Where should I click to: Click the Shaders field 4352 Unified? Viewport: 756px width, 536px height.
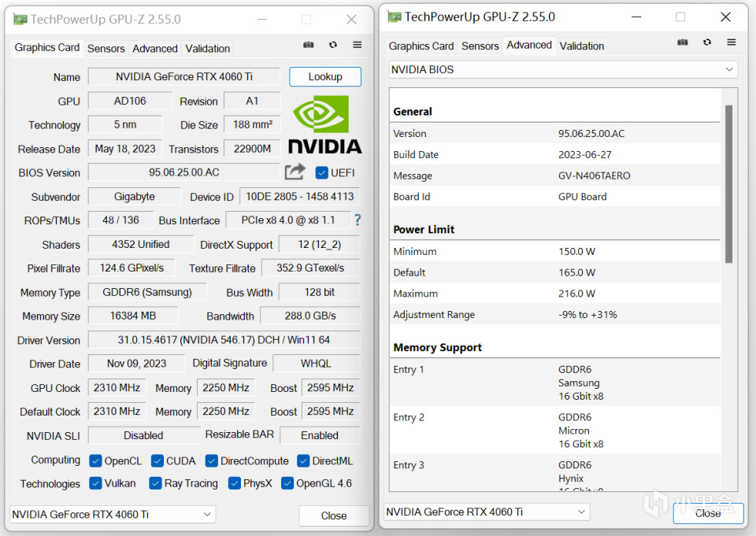pyautogui.click(x=141, y=244)
